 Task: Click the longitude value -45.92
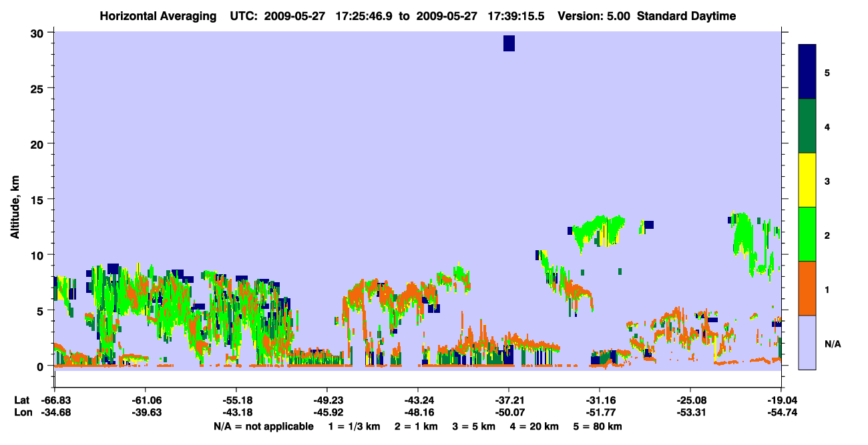coord(327,412)
